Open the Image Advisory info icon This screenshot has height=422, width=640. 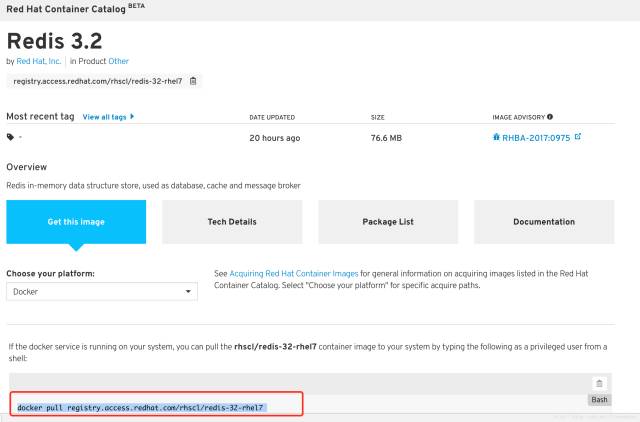point(550,117)
